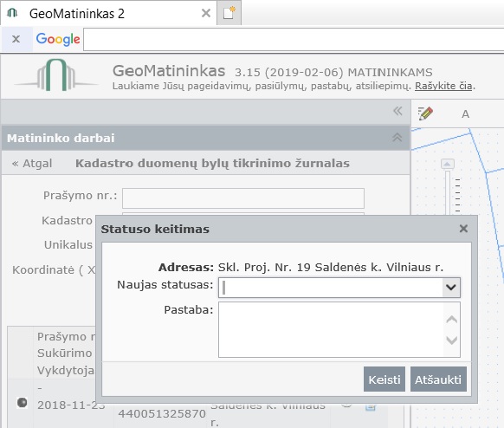Click the cadastral number 440051325870 cell
Viewport: 504px width, 428px height.
(x=162, y=413)
